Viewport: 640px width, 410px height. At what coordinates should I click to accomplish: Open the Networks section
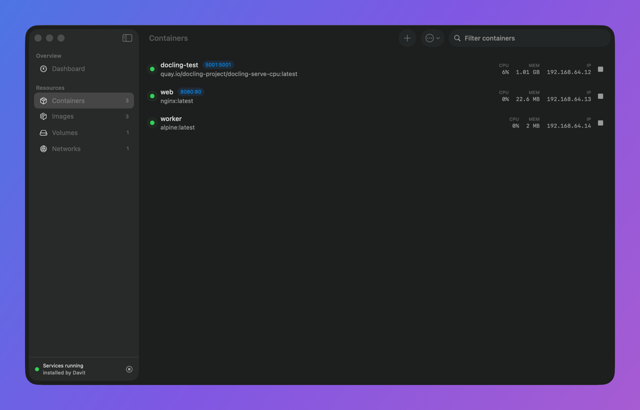pos(84,148)
